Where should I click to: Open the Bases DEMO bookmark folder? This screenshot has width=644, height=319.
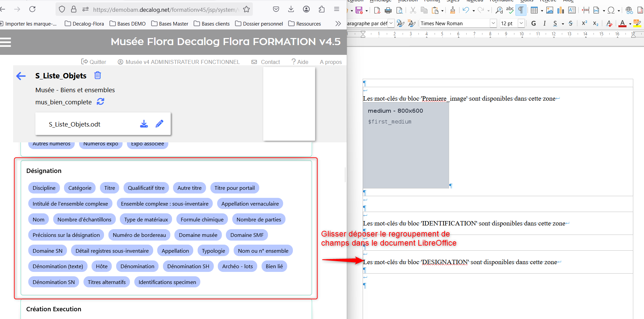click(128, 24)
